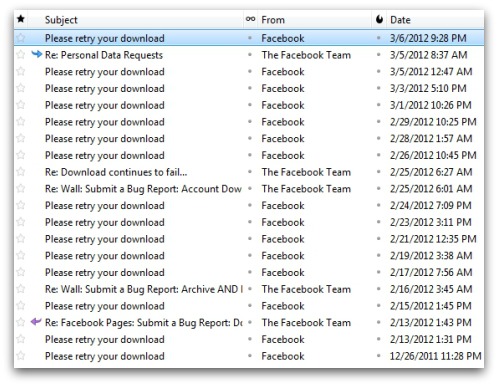Screen dimensions: 498x386
Task: Select the message dated 3/1/2012 10:26 PM
Action: tap(249, 105)
